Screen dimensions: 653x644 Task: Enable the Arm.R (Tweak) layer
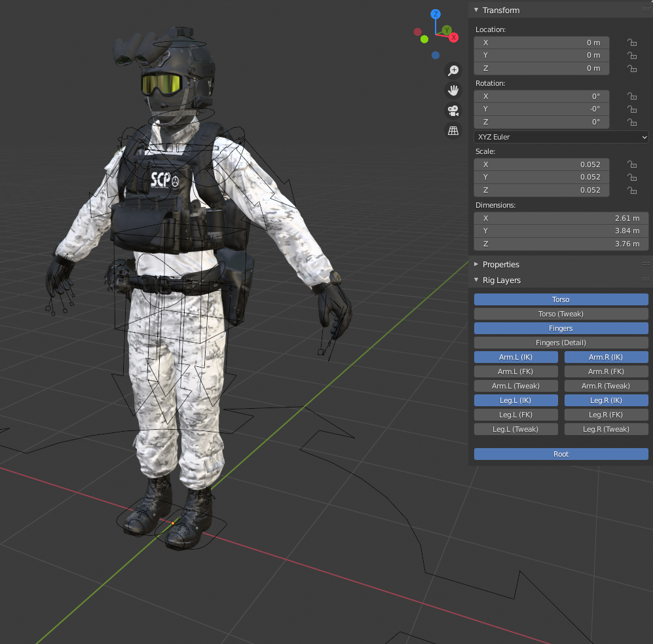pos(606,386)
